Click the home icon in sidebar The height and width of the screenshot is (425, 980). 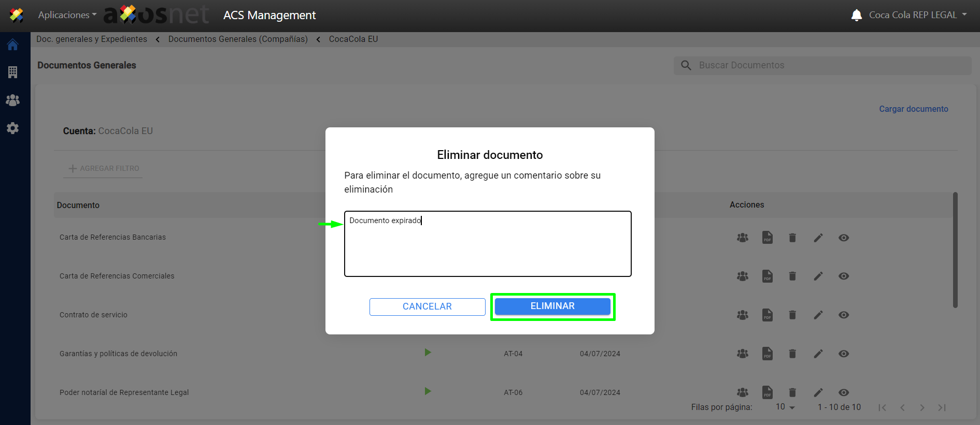(x=13, y=45)
